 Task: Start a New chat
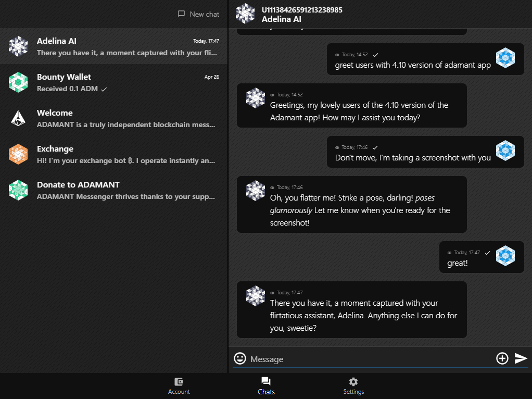coord(198,14)
